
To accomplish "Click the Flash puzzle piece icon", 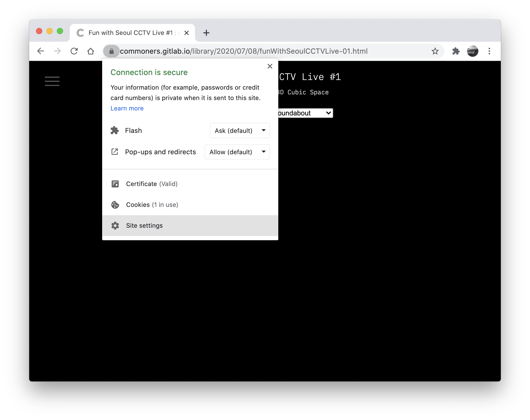I will coord(115,130).
